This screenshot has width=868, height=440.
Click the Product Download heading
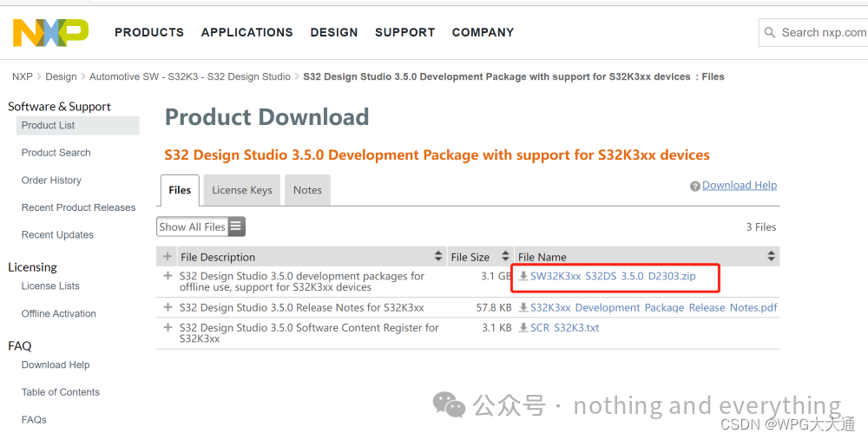pos(266,117)
